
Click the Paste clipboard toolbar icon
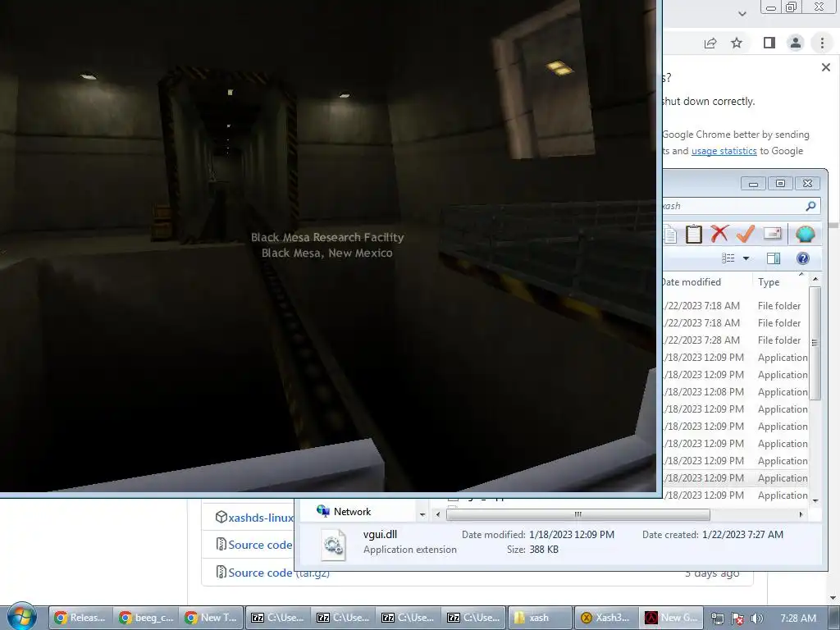tap(694, 234)
